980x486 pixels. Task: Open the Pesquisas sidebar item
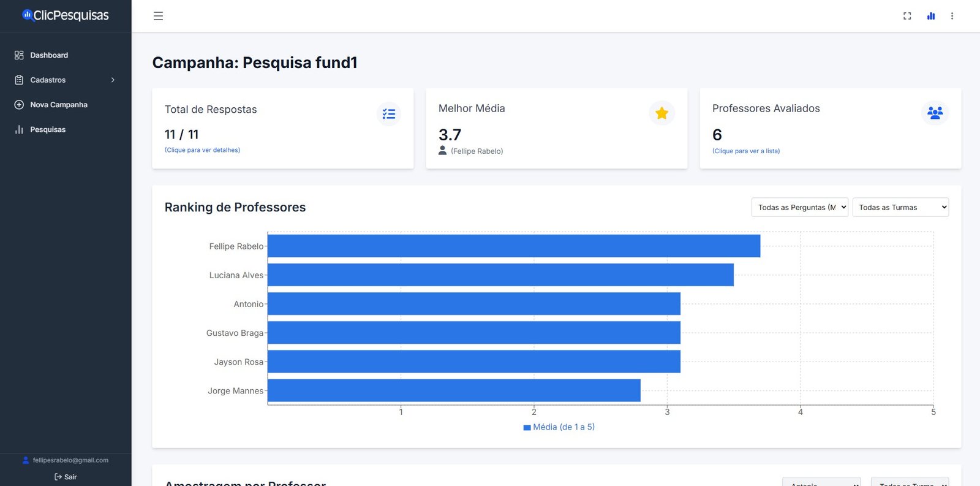click(x=48, y=129)
